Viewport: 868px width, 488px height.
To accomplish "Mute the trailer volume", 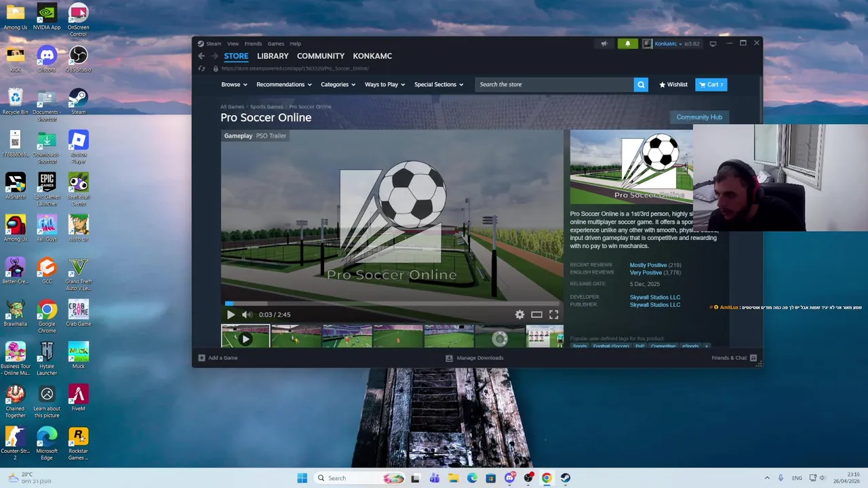I will click(247, 314).
